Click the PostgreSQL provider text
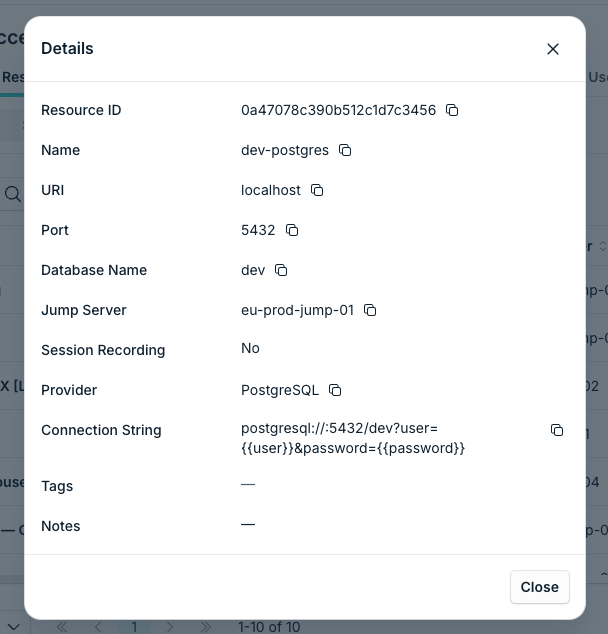Screen dimensions: 608x634 280,391
